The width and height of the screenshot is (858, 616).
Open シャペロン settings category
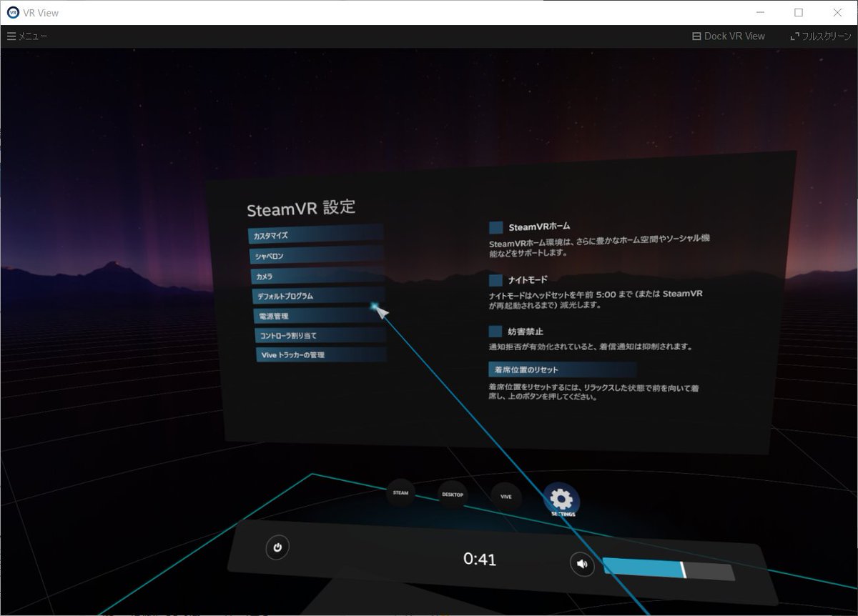tap(317, 255)
